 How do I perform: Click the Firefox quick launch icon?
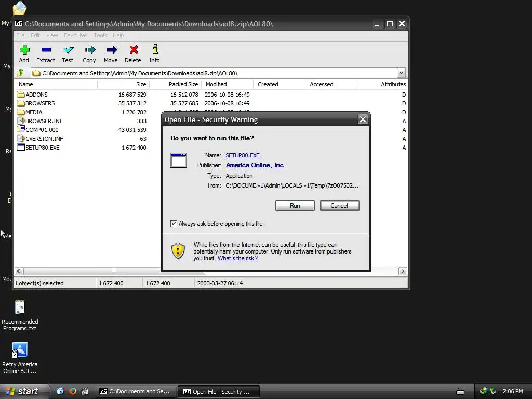click(x=72, y=391)
